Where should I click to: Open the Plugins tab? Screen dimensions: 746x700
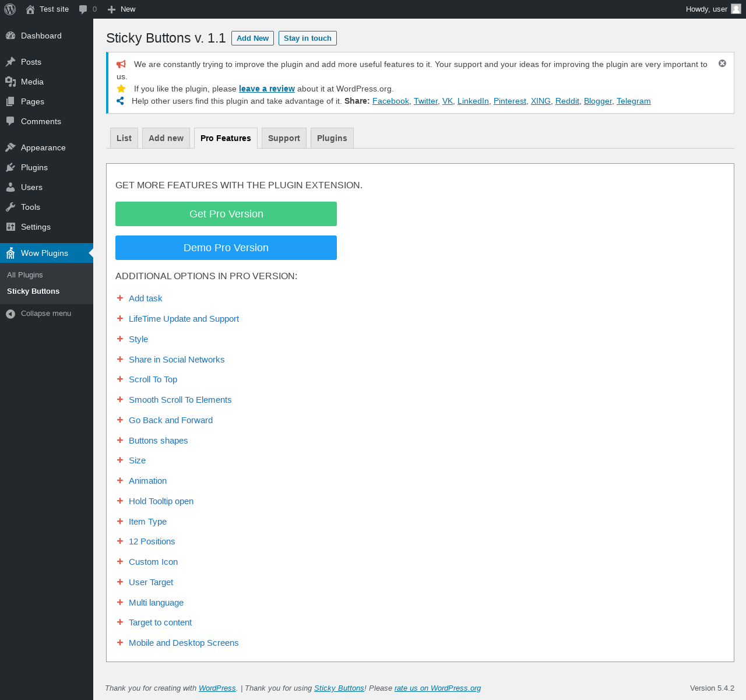tap(332, 138)
